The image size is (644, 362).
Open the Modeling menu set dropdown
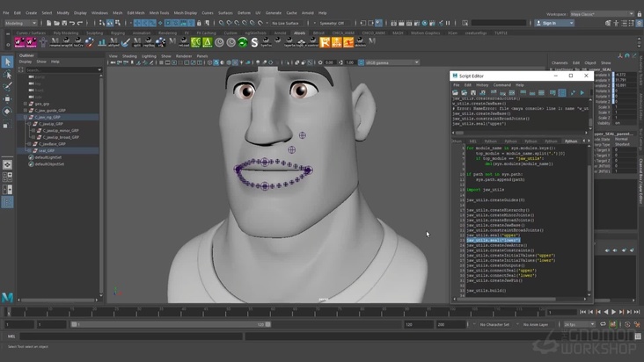tap(19, 23)
